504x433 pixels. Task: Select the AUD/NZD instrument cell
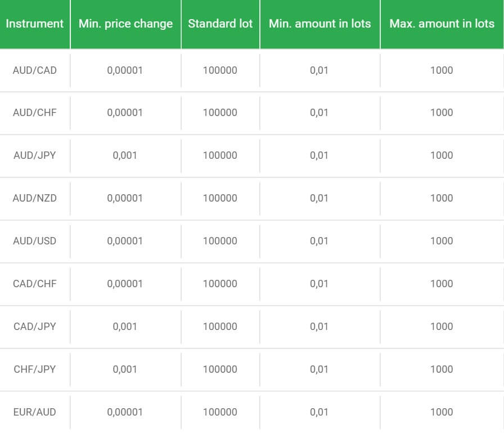[x=35, y=198]
